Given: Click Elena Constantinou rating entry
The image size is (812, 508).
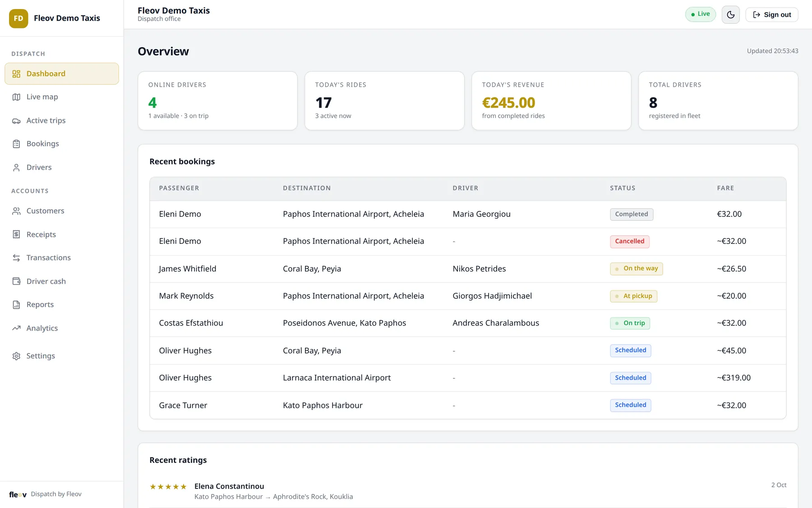Looking at the screenshot, I should point(468,491).
